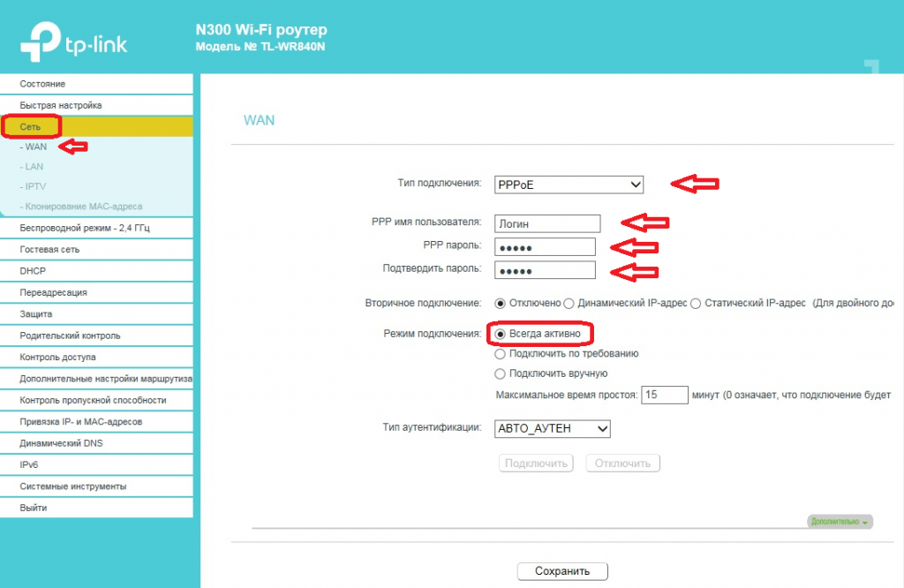Focus the Подтвердить пароль field
The width and height of the screenshot is (904, 588).
pos(545,270)
